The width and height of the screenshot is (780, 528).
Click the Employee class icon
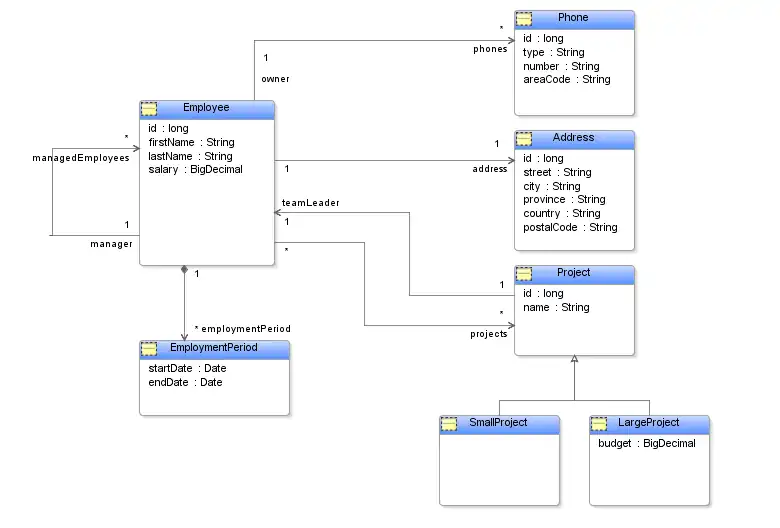click(149, 109)
